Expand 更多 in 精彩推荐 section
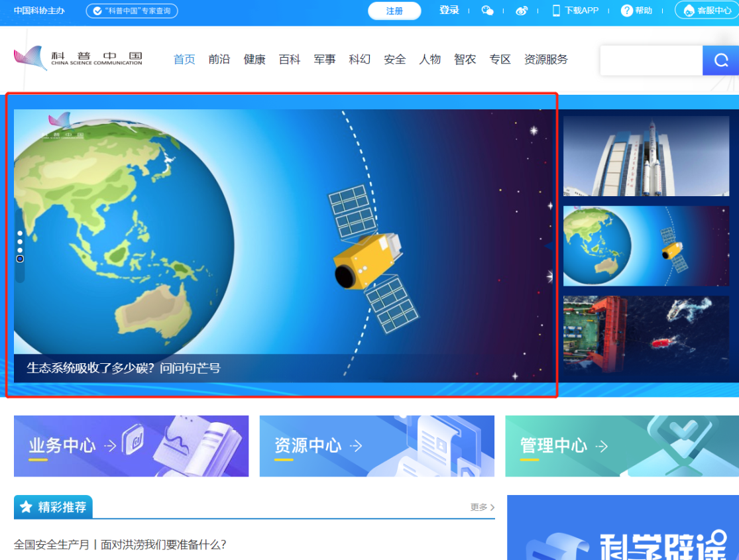The height and width of the screenshot is (560, 739). [483, 507]
